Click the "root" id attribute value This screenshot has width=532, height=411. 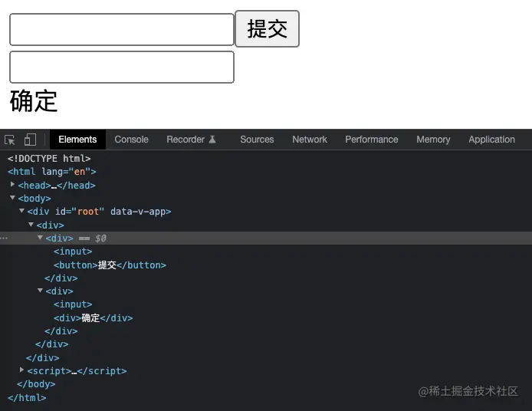point(88,212)
